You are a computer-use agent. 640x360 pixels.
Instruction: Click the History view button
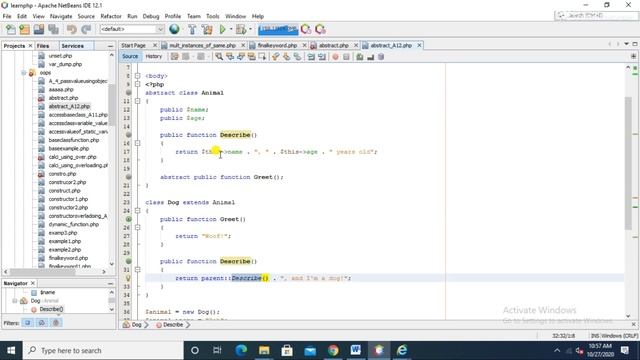pos(154,56)
